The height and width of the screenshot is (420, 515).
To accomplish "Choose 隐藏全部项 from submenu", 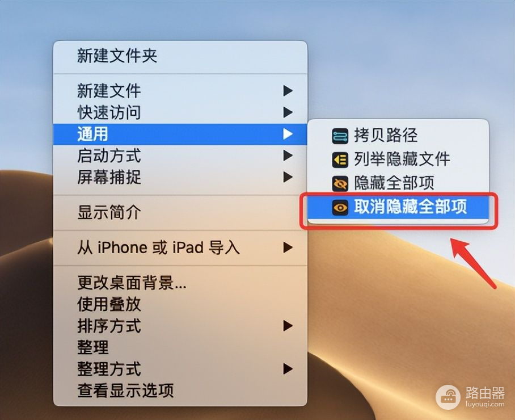I will click(398, 183).
